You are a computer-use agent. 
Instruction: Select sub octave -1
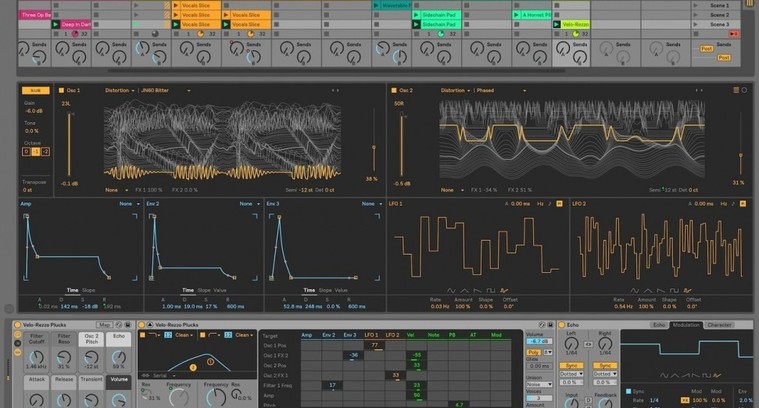pos(36,152)
